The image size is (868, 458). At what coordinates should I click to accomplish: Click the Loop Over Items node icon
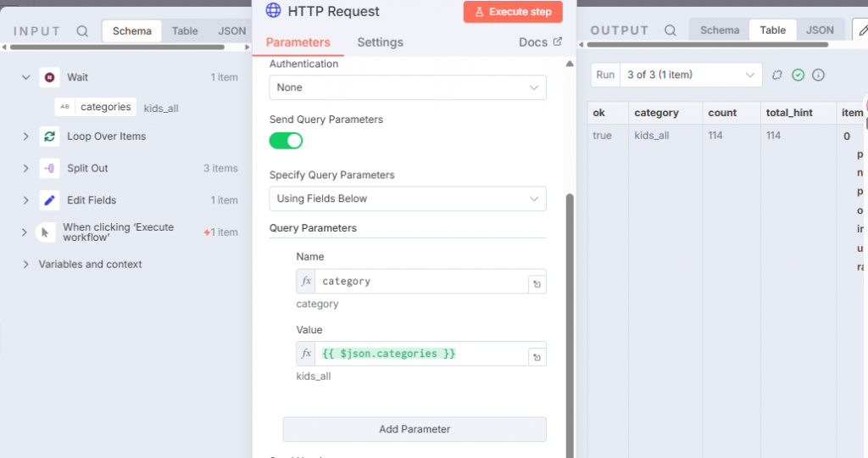[49, 137]
